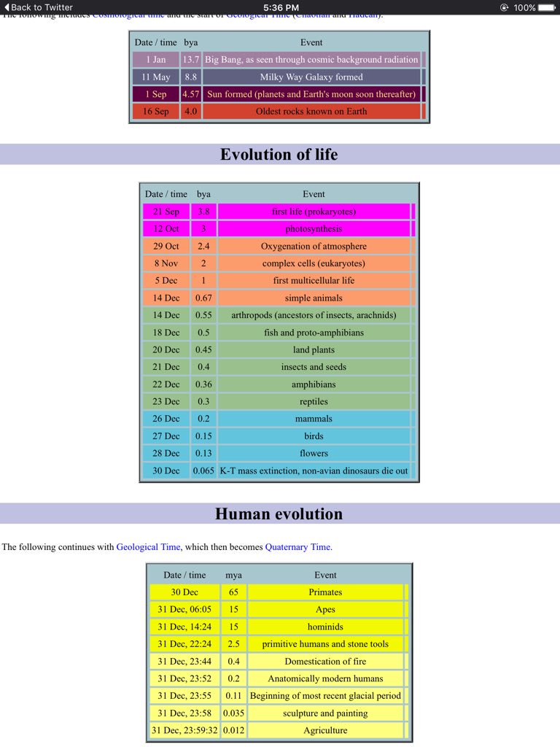Tap the 11 May date cell

(156, 77)
